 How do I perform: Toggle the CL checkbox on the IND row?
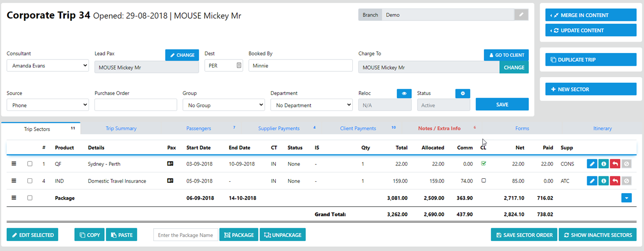[x=483, y=181]
